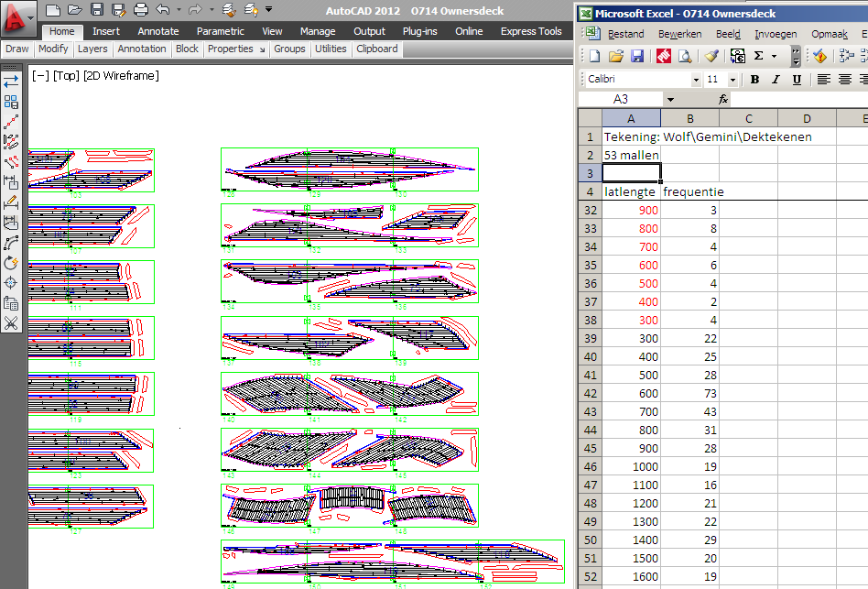
Task: Switch to the Annotate ribbon tab
Action: 157,31
